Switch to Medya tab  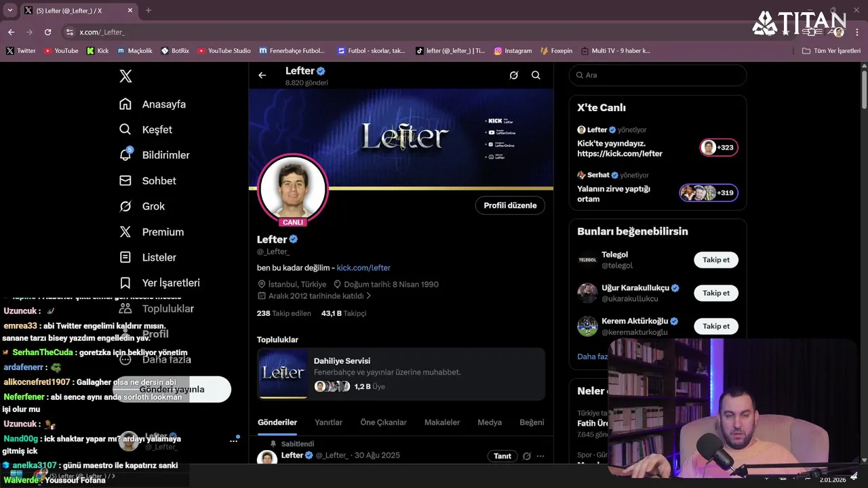point(490,422)
